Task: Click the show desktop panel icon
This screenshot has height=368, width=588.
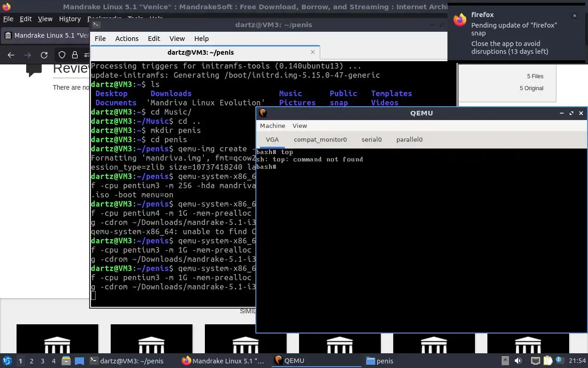Action: point(79,361)
